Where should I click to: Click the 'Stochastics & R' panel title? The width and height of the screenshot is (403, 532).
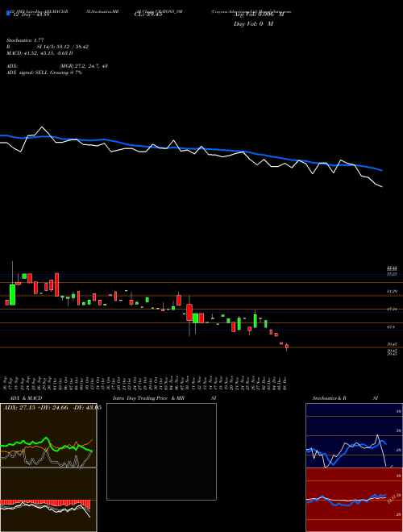(x=330, y=398)
